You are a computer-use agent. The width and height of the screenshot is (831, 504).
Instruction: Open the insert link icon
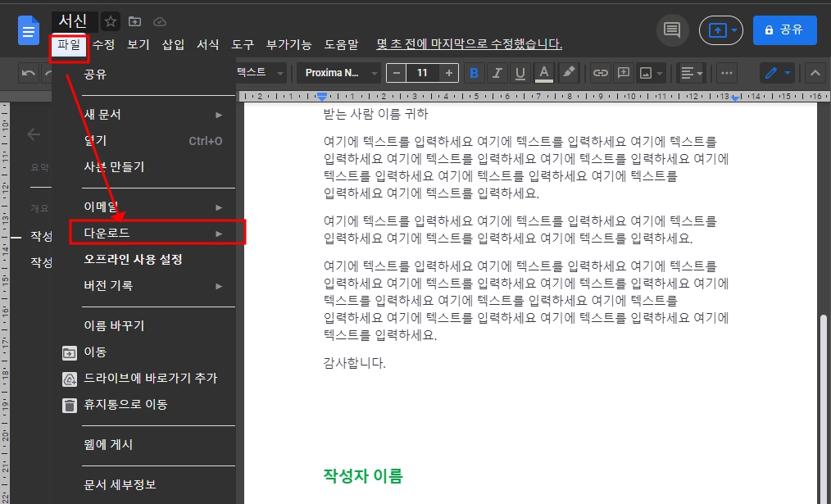click(x=599, y=73)
